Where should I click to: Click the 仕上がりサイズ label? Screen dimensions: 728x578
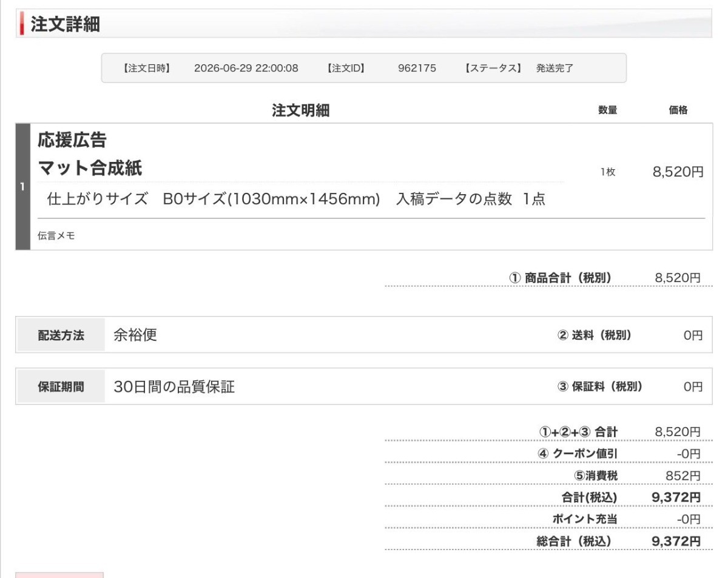point(98,199)
